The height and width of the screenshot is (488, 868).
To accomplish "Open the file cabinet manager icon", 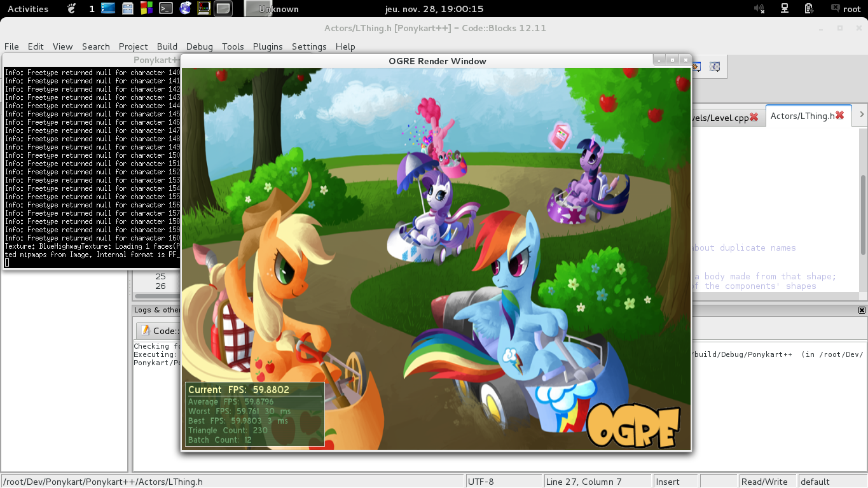I will click(128, 8).
